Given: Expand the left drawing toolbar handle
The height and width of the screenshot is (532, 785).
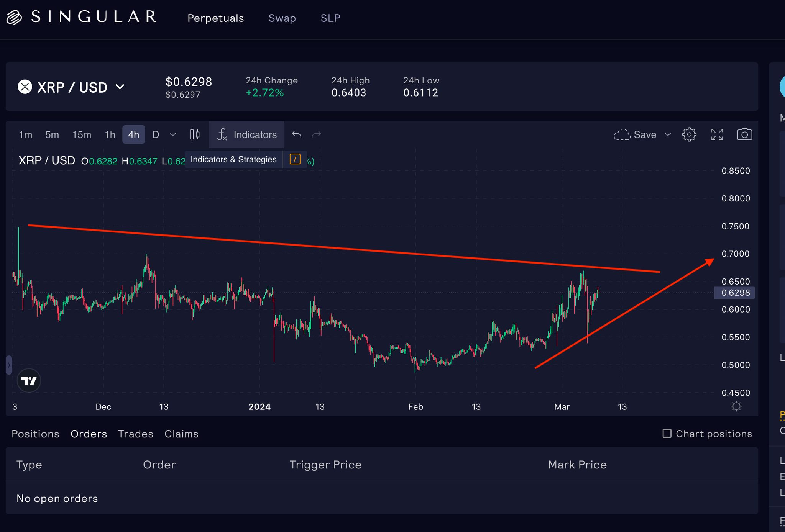Looking at the screenshot, I should coord(9,365).
